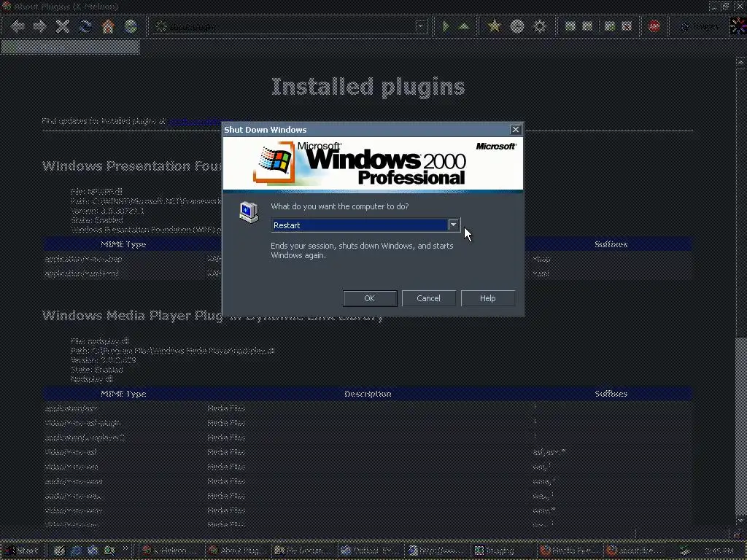
Task: Confirm the restart with the OK button
Action: tap(370, 298)
